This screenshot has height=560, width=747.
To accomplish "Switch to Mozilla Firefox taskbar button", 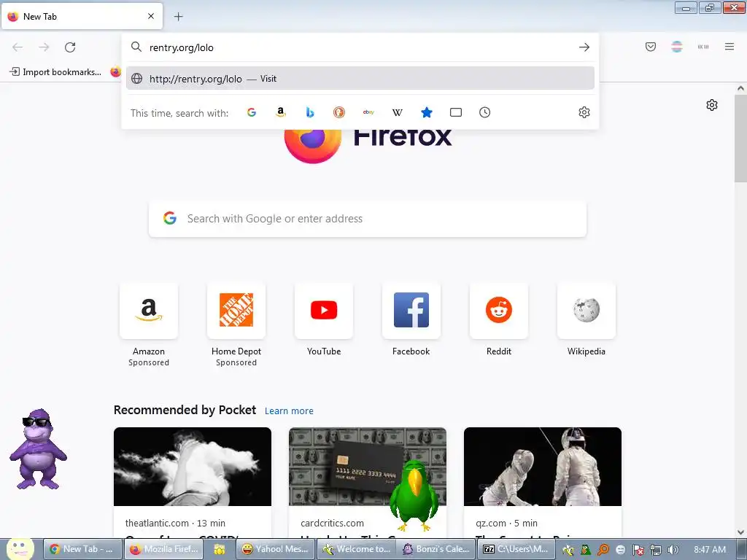I will [164, 549].
